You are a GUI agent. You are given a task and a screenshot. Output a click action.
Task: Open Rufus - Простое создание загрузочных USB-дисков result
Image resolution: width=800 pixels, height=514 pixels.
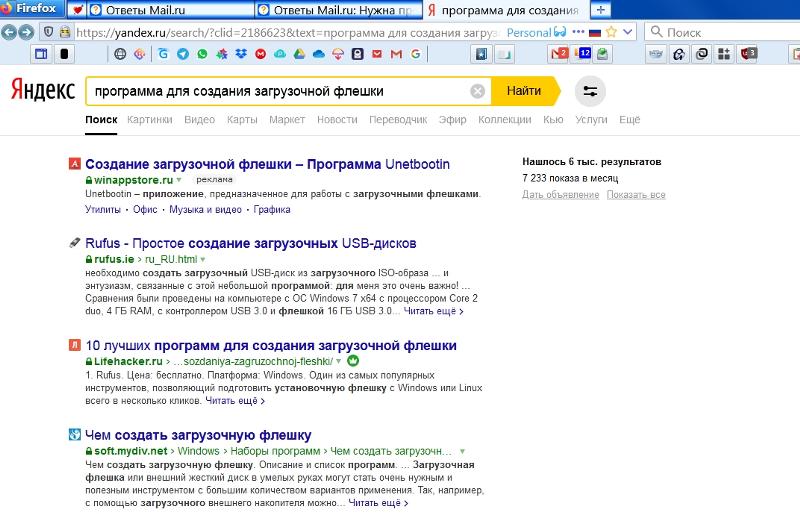251,243
